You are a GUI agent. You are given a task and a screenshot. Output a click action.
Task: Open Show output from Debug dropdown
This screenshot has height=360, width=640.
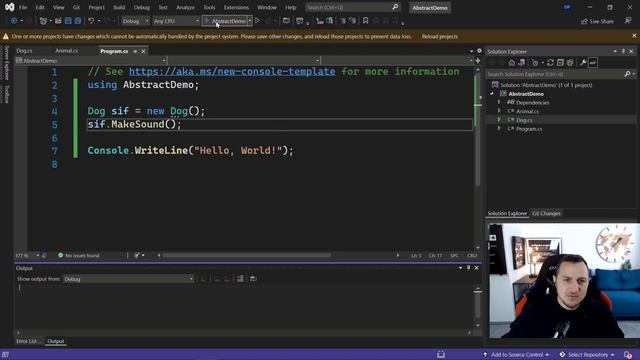[129, 279]
